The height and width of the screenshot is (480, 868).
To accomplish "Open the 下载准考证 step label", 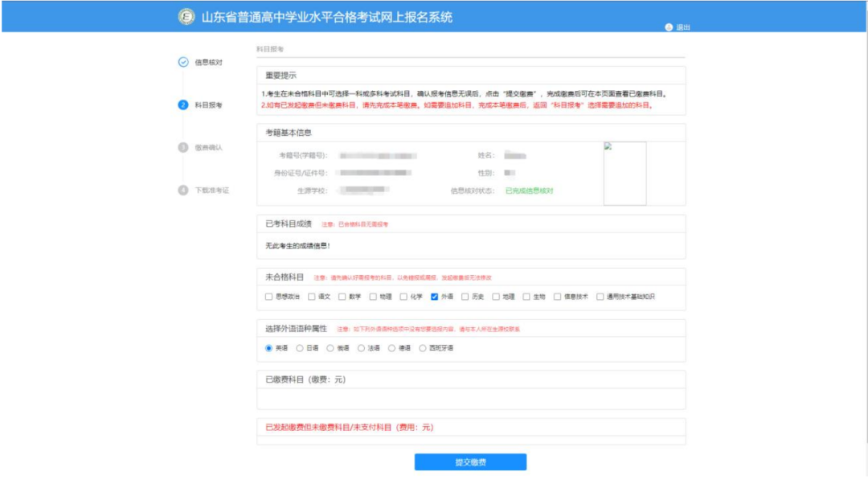I will [x=211, y=190].
